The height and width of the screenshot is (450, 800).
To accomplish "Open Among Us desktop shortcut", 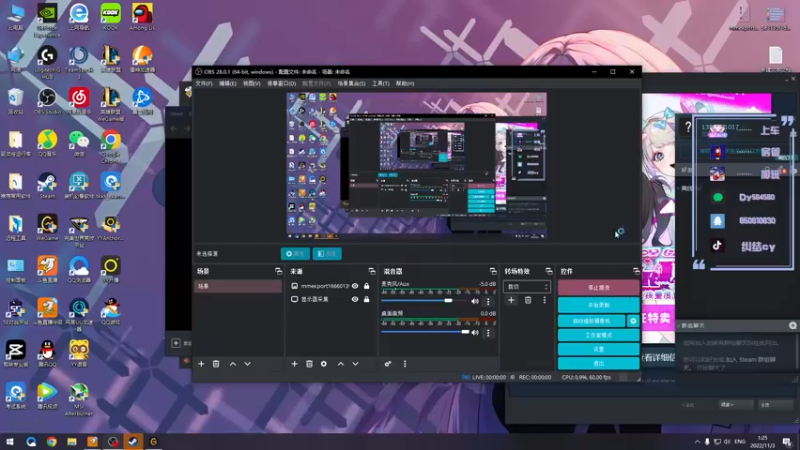I will (142, 17).
